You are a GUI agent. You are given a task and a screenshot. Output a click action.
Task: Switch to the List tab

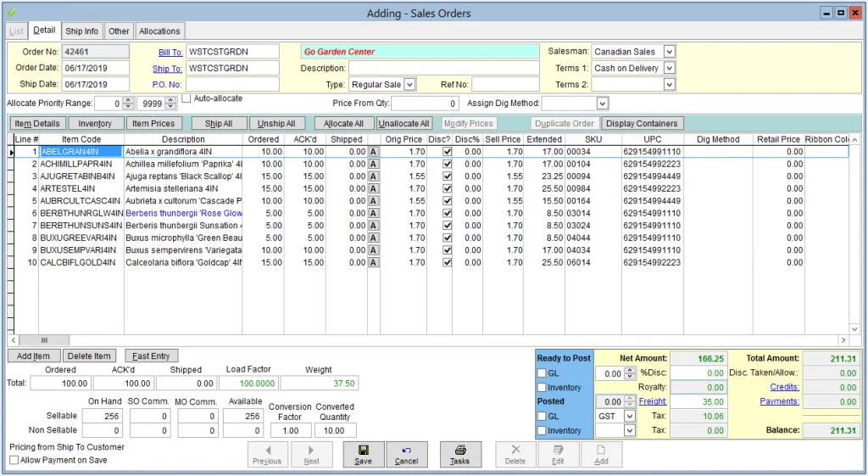[17, 31]
